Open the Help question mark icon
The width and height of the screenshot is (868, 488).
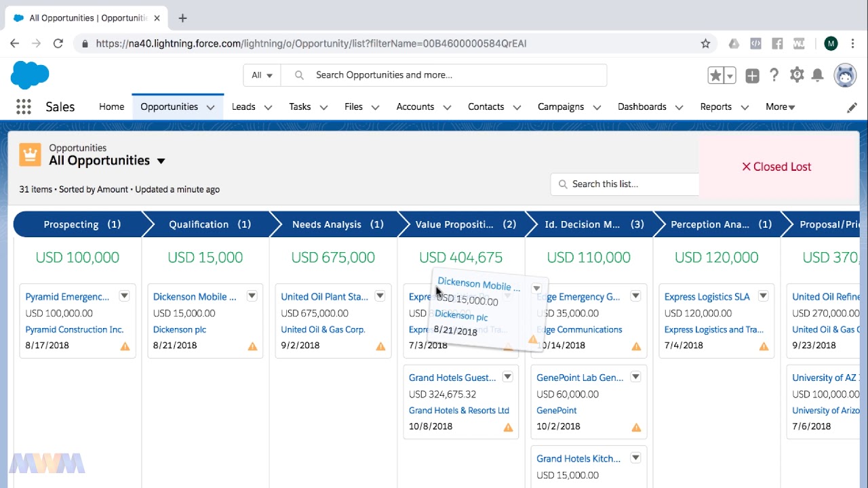coord(774,75)
